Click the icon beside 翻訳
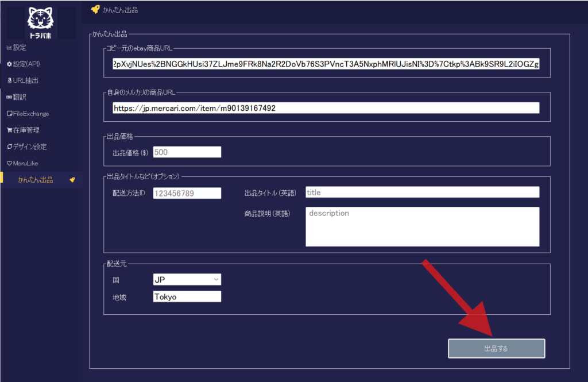Screen dimensions: 588x382 coord(9,97)
